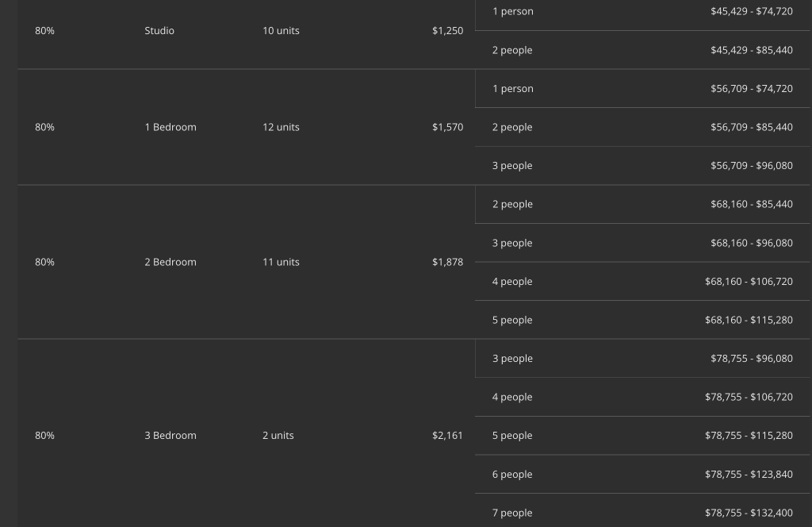812x527 pixels.
Task: Click the 12 units availability cell
Action: point(281,127)
